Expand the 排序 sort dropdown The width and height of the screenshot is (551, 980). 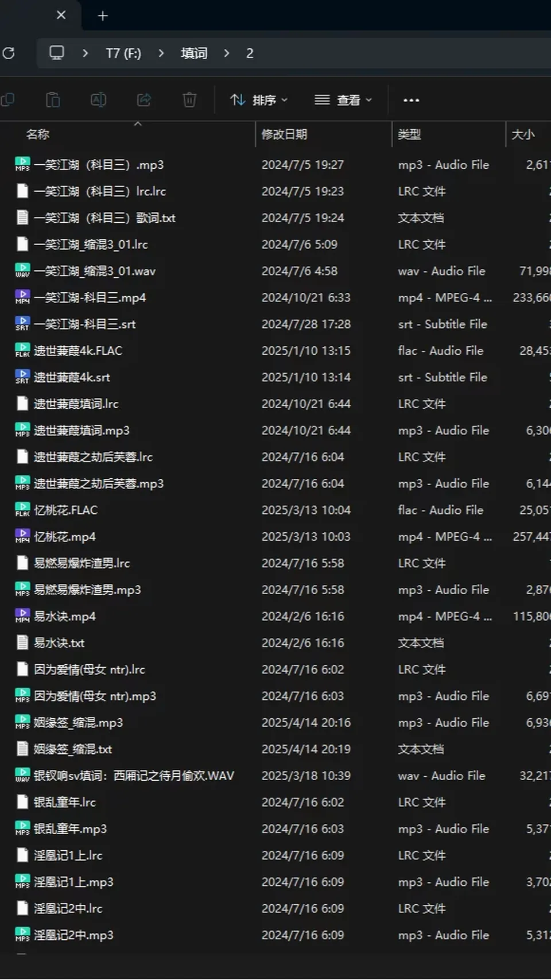259,100
